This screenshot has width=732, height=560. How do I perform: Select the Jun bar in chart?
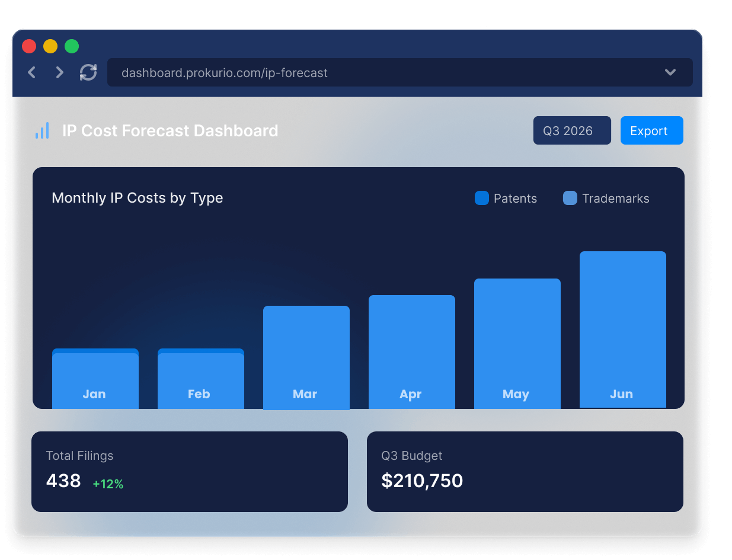click(623, 329)
